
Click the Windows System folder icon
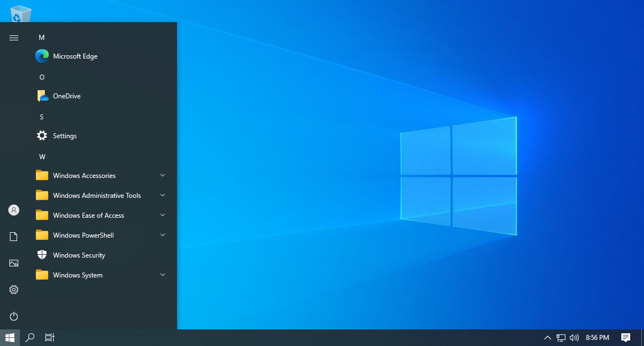point(42,275)
